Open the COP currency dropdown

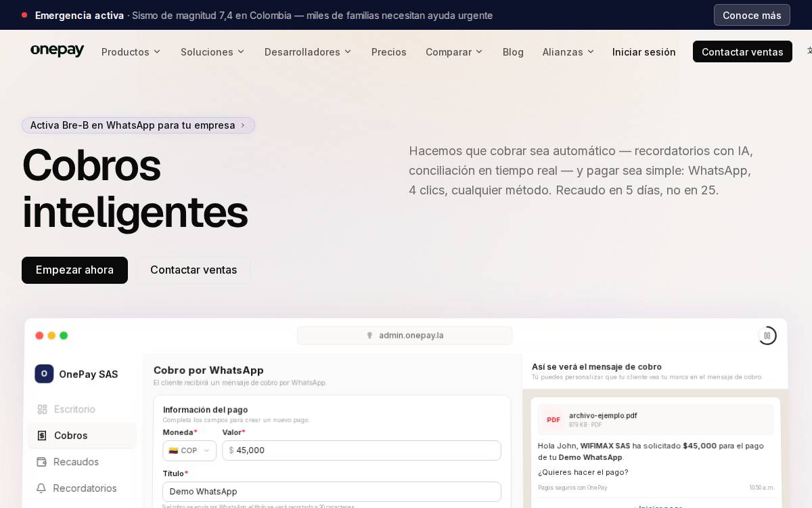pyautogui.click(x=189, y=450)
